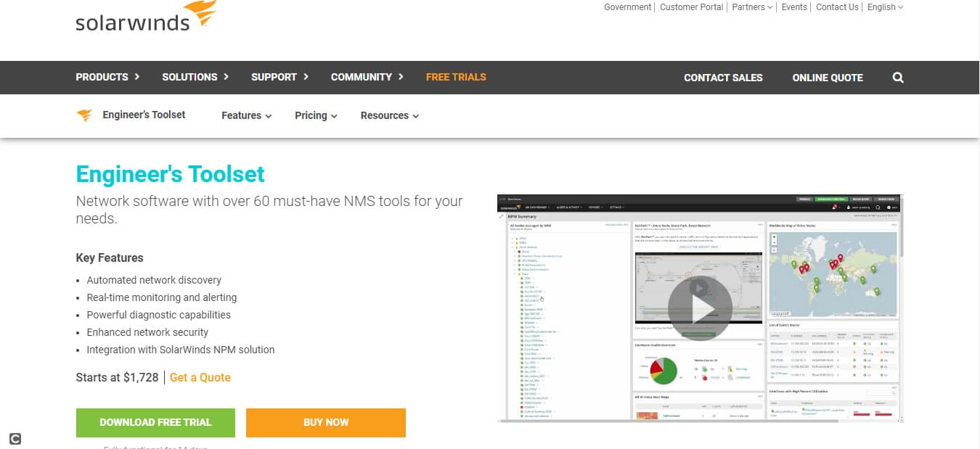Click 'Real-time monitoring and alerting' bullet
Viewport: 980px width, 449px height.
click(162, 297)
